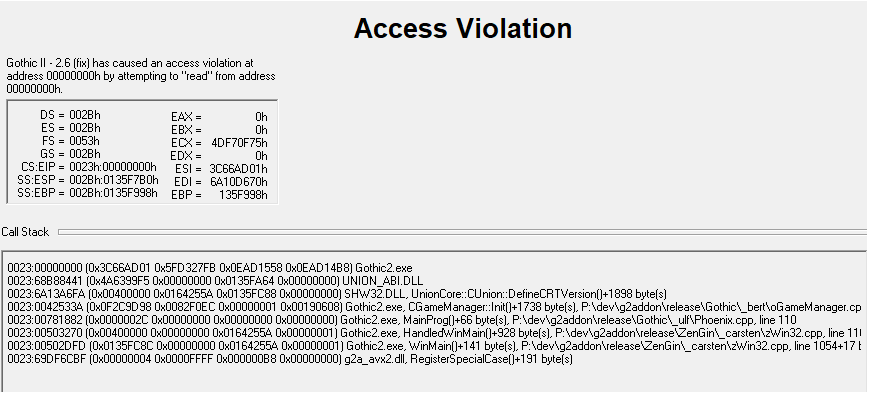Click the SS:ESP register entry
Image resolution: width=869 pixels, height=393 pixels.
point(88,180)
